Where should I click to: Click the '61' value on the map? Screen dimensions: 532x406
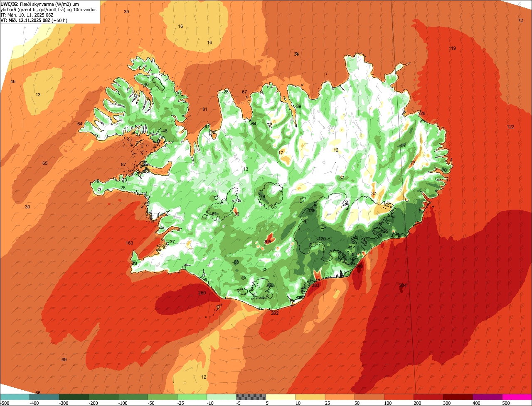point(214,214)
